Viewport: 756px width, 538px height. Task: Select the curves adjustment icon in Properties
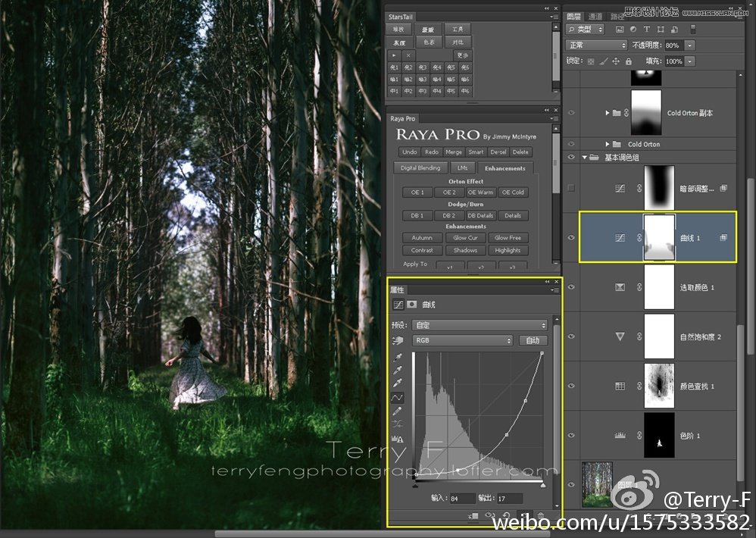[x=398, y=304]
